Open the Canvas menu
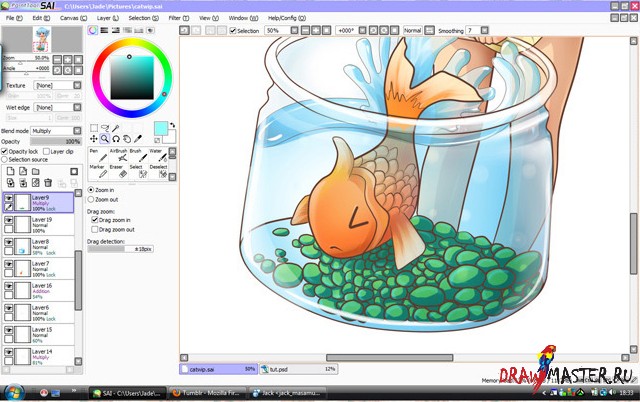640x402 pixels. click(73, 18)
